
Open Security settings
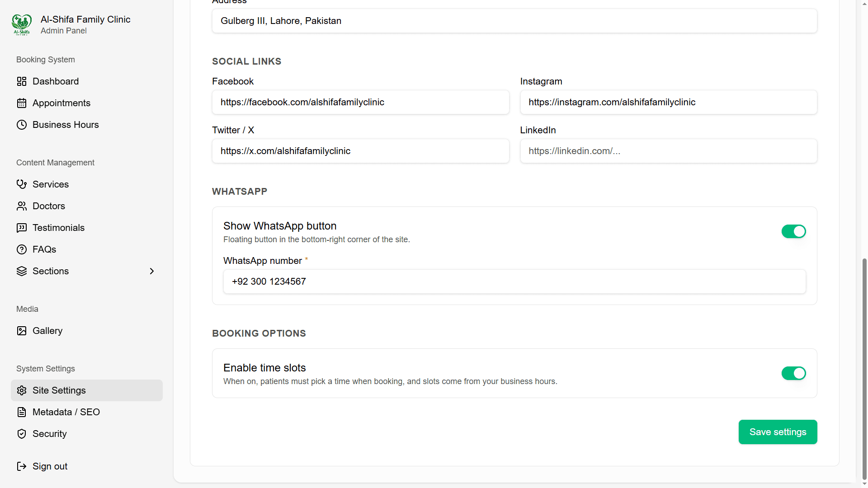(x=87, y=434)
